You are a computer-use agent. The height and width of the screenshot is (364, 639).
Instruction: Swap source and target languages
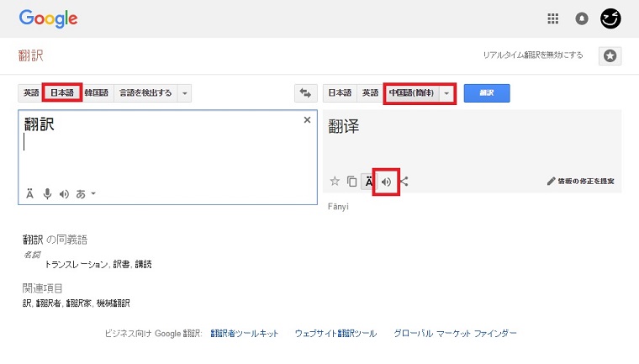coord(305,93)
